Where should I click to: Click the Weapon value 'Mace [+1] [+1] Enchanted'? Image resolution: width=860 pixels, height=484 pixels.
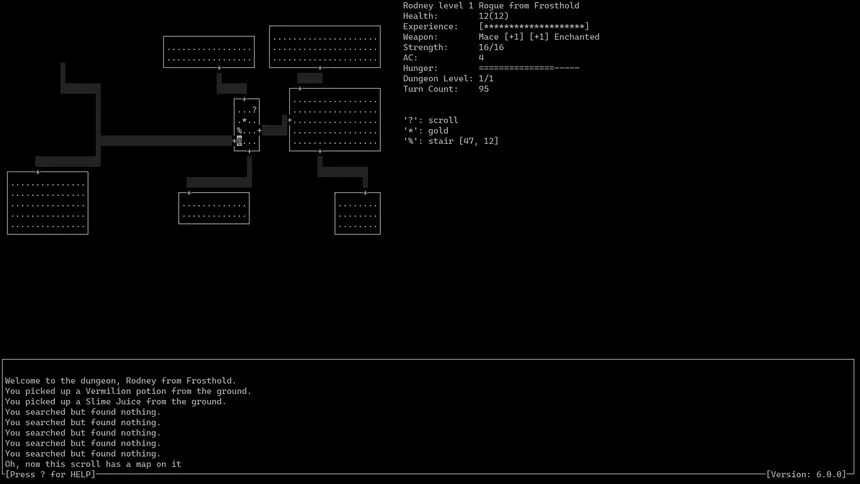(x=539, y=37)
